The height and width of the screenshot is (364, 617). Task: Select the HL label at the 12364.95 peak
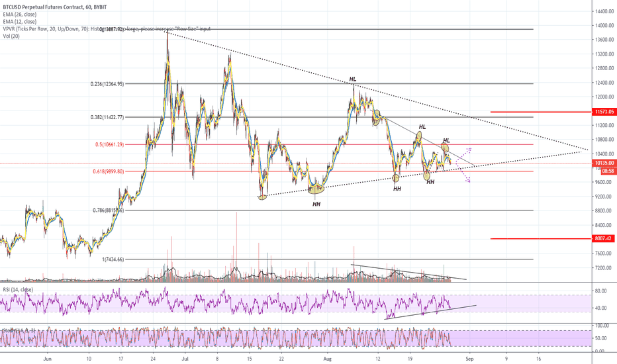tap(353, 79)
